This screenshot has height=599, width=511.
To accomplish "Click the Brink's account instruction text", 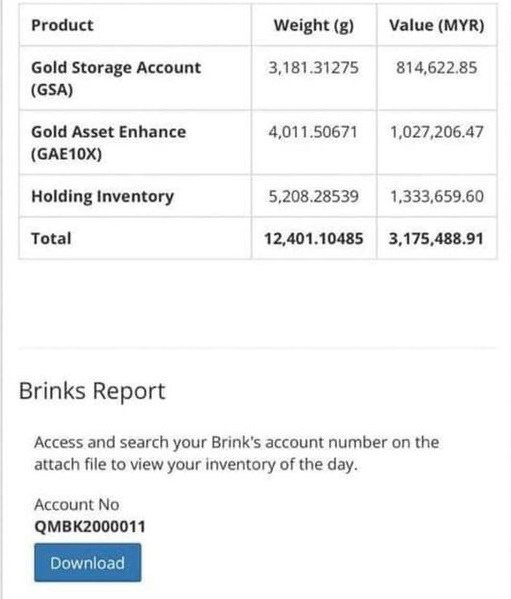I will 236,453.
